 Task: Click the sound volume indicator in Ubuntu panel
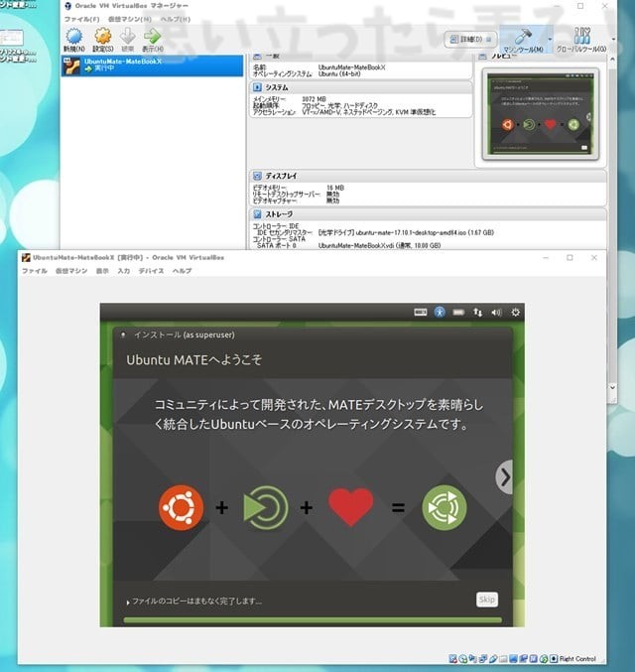click(497, 313)
